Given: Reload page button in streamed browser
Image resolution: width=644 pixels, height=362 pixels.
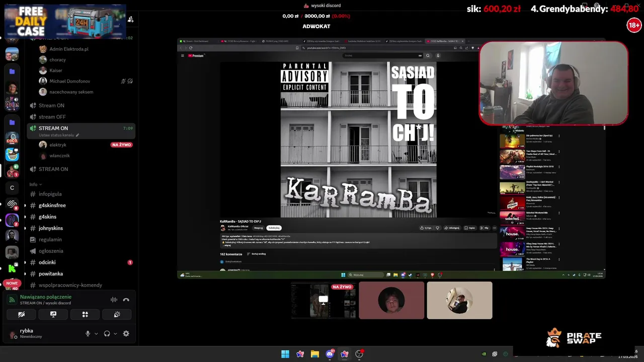Looking at the screenshot, I should (x=191, y=48).
